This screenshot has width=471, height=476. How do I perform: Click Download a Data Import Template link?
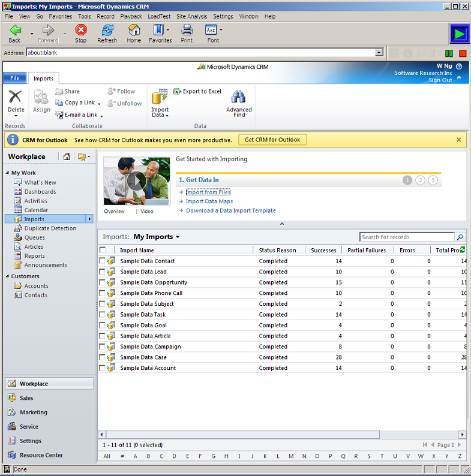231,210
